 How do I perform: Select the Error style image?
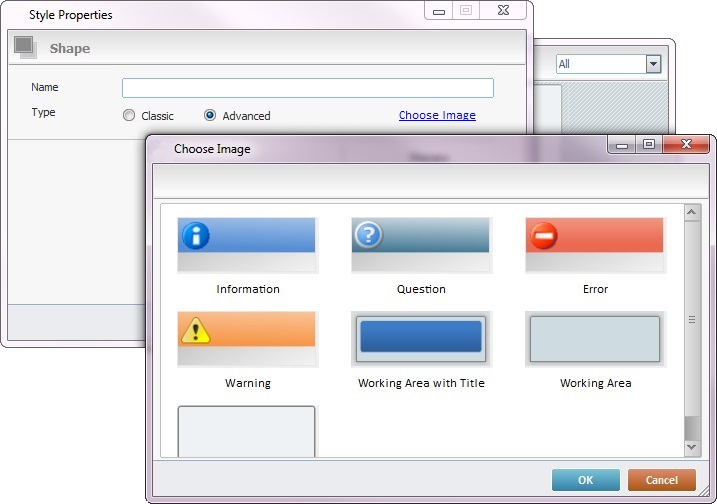pyautogui.click(x=595, y=245)
